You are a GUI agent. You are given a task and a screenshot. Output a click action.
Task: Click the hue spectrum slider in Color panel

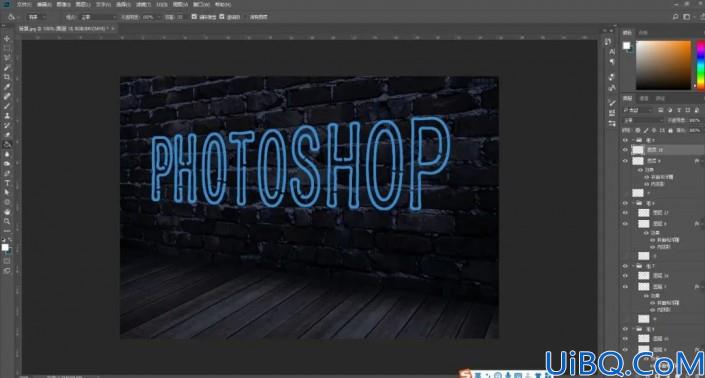pyautogui.click(x=701, y=65)
